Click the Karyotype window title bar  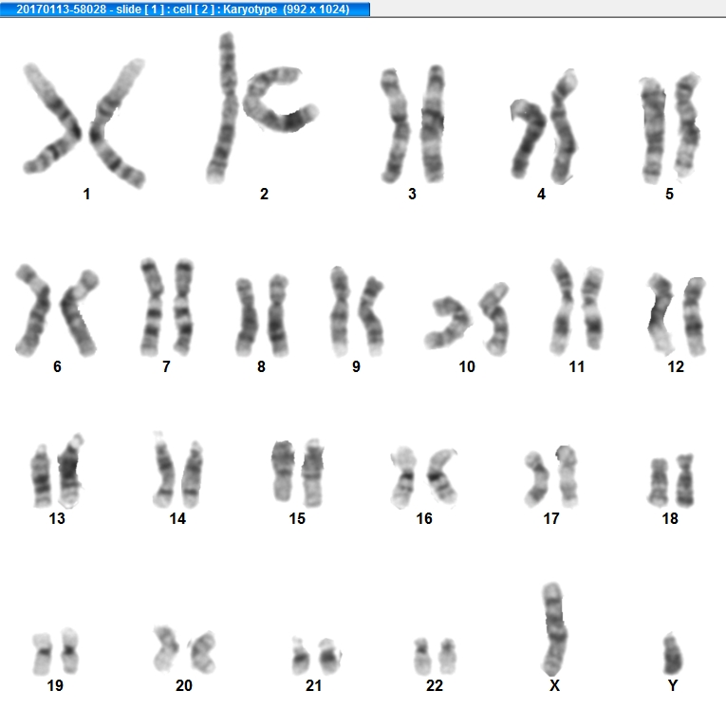click(185, 9)
